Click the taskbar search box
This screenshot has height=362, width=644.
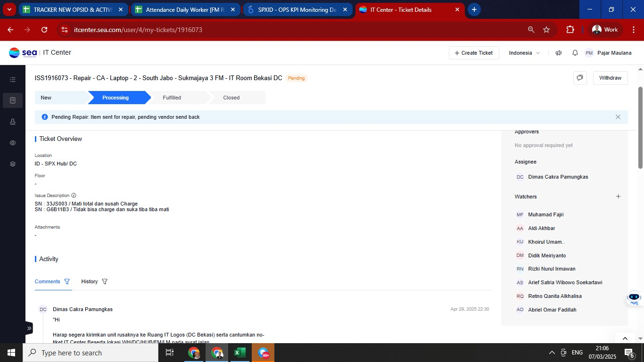point(91,353)
